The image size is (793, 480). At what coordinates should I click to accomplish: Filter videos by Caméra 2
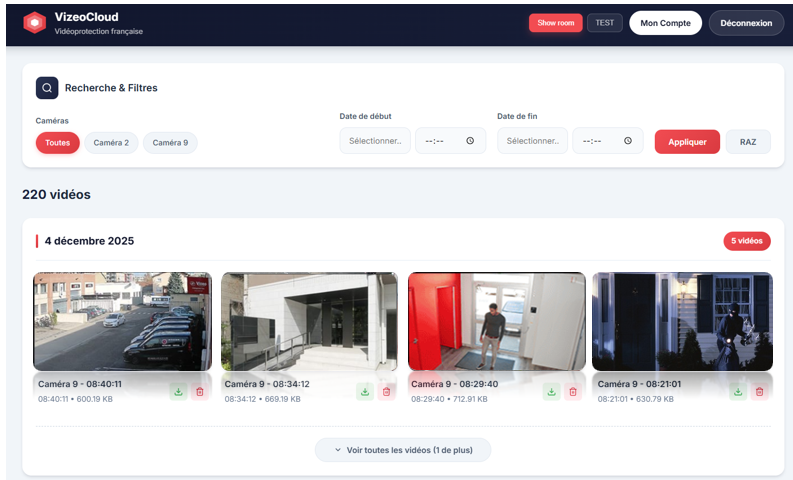click(x=111, y=143)
